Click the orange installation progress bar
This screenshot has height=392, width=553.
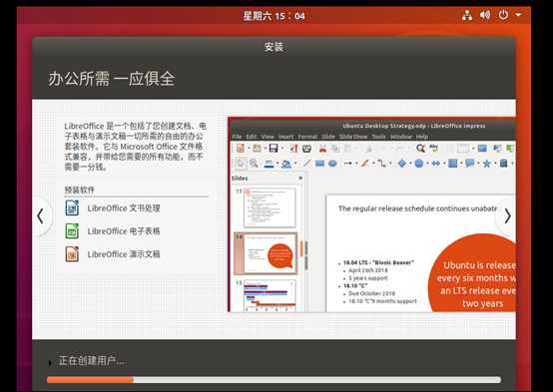click(274, 380)
